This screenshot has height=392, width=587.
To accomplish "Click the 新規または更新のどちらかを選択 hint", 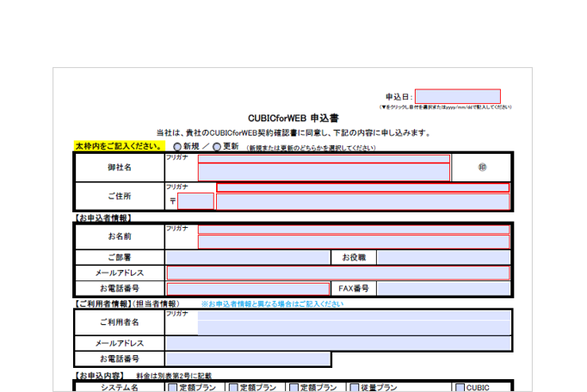I will 311,148.
